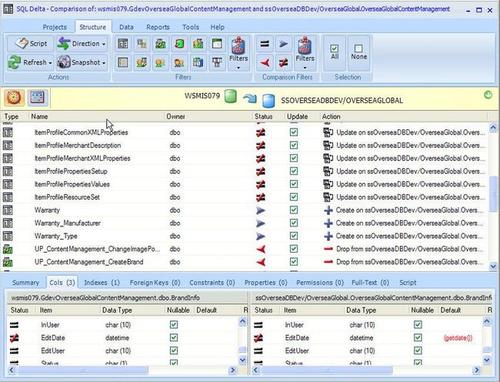Select the table icon for Warranty_Type row
The width and height of the screenshot is (500, 382).
(8, 236)
